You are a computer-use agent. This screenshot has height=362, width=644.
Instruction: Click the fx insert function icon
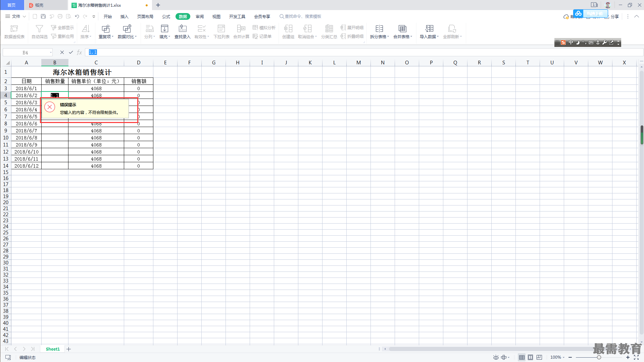(x=80, y=52)
